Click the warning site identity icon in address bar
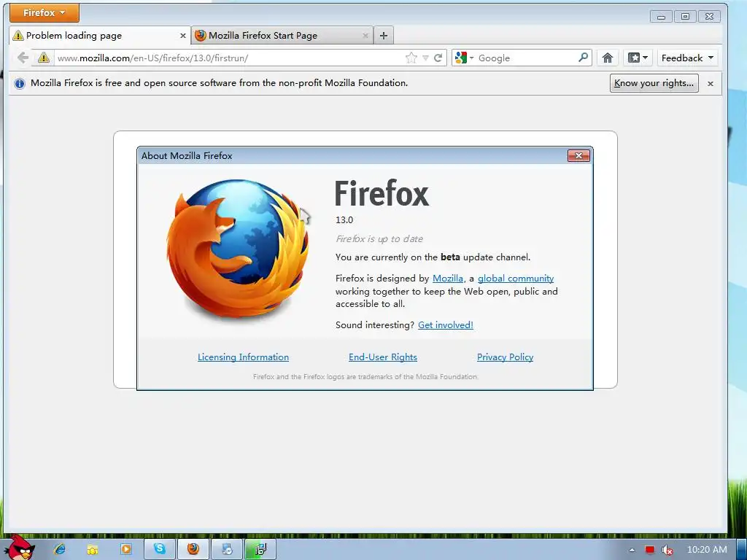Screen dimensions: 747x560 pyautogui.click(x=44, y=58)
